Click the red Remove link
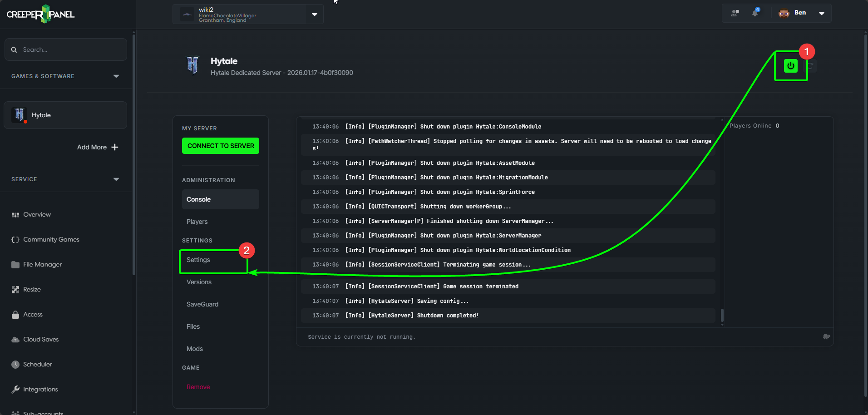The height and width of the screenshot is (415, 868). pos(198,387)
